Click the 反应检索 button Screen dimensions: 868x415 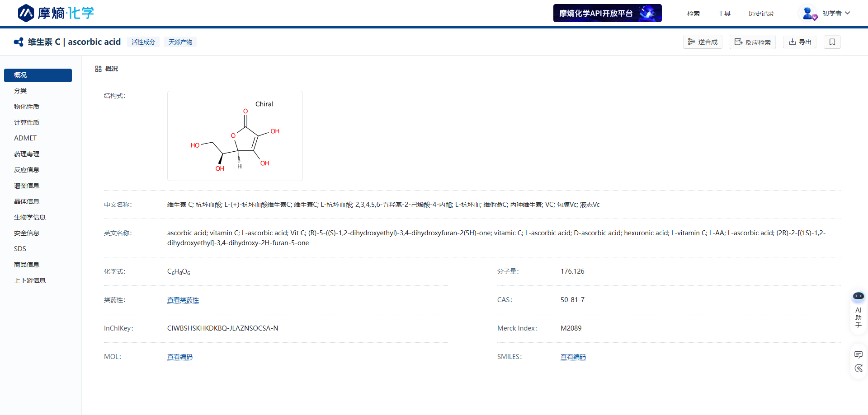click(753, 42)
